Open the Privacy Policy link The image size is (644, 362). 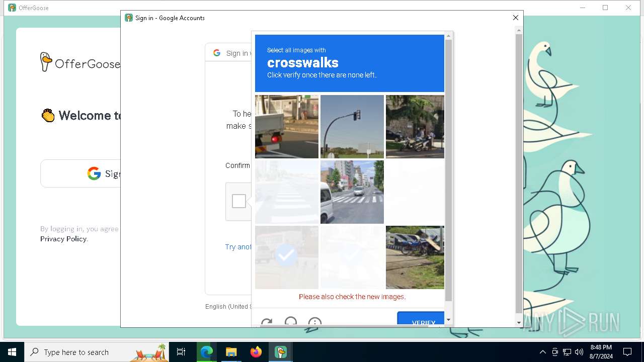tap(63, 239)
